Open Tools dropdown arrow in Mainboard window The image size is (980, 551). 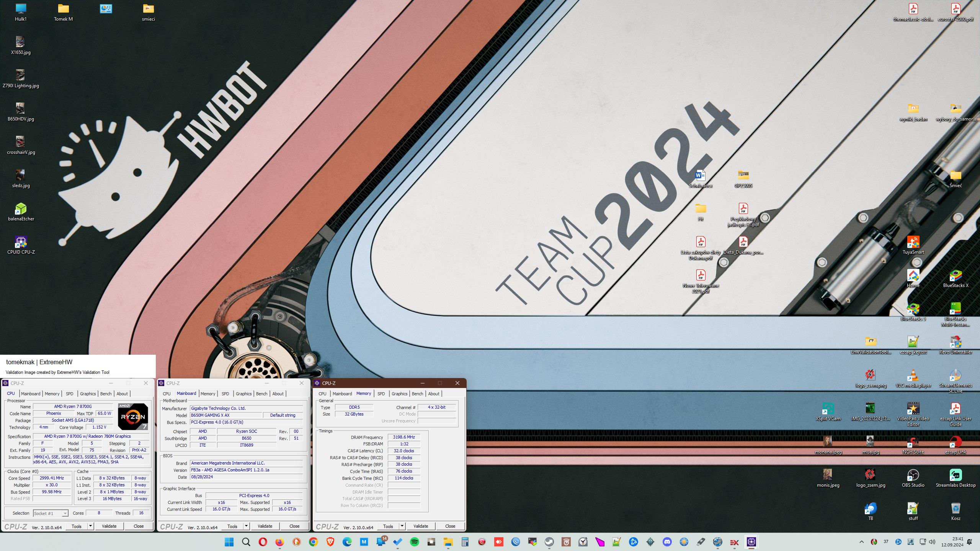pos(246,526)
